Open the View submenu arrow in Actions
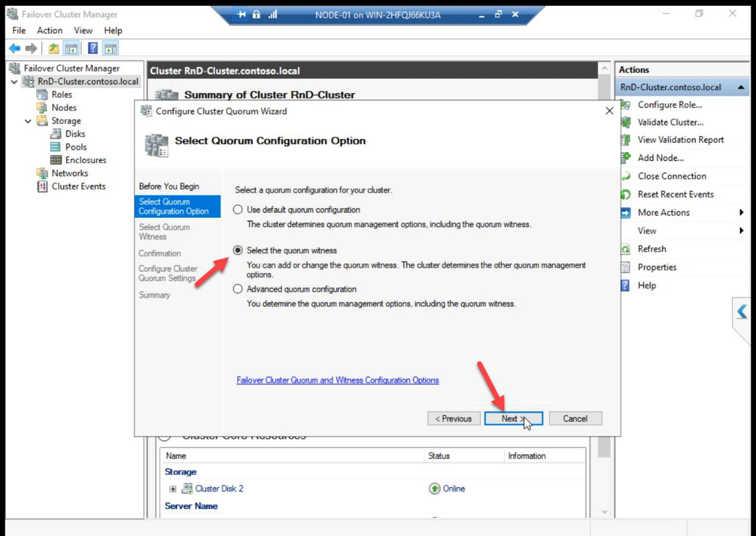Viewport: 756px width, 536px height. point(742,230)
